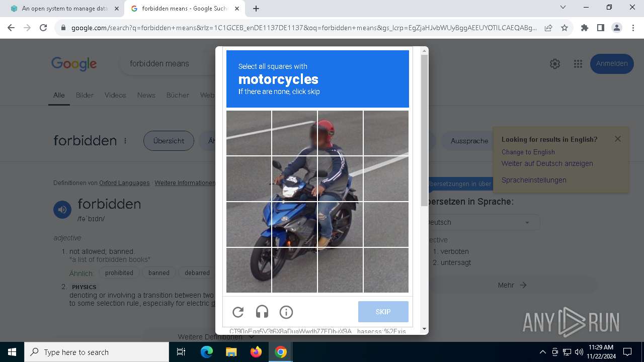Open Firefox from taskbar

(256, 352)
